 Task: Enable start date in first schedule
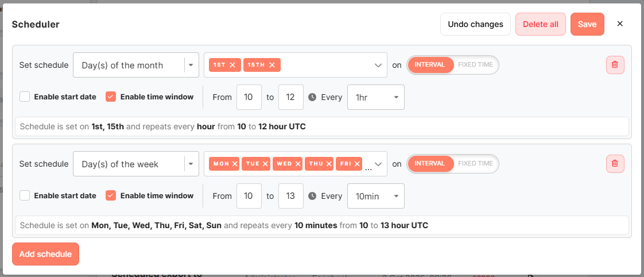[x=25, y=97]
